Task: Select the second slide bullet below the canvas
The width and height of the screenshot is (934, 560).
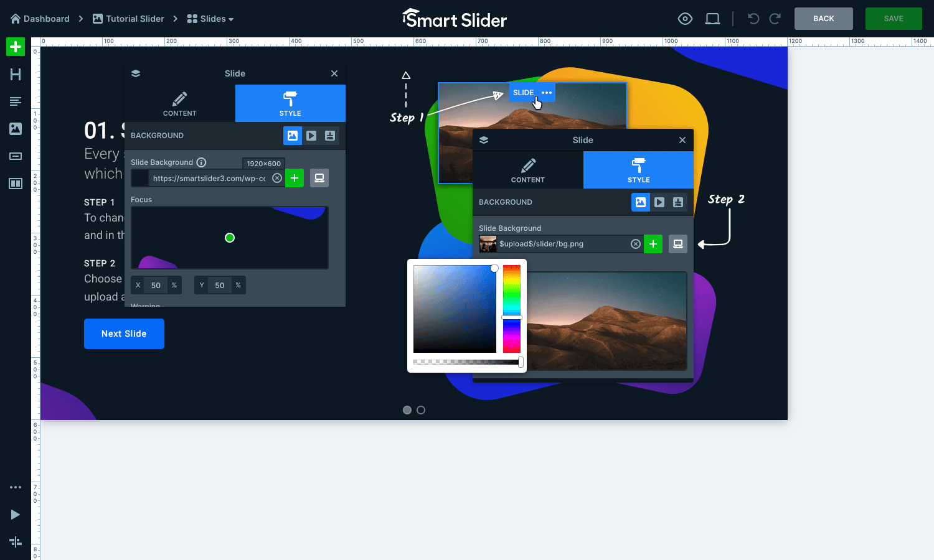Action: (421, 410)
